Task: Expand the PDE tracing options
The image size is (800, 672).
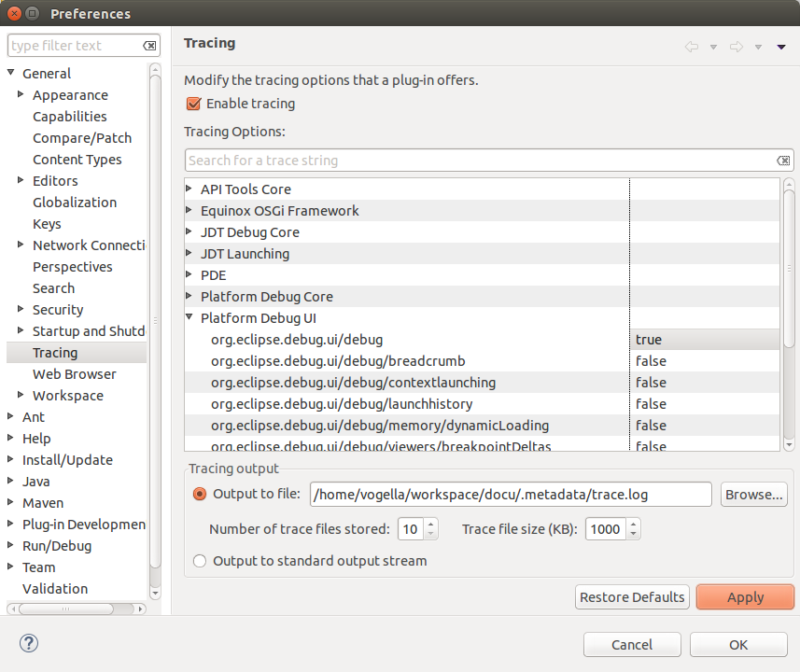Action: [189, 274]
